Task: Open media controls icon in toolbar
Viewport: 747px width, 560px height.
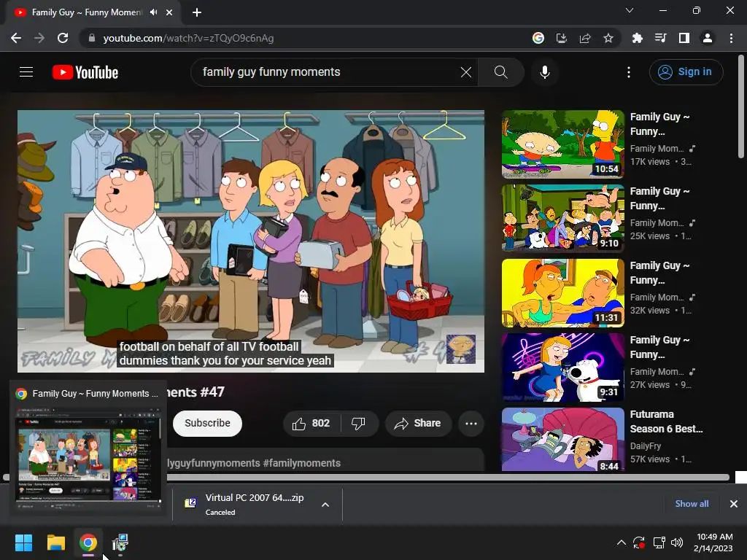Action: [x=660, y=38]
